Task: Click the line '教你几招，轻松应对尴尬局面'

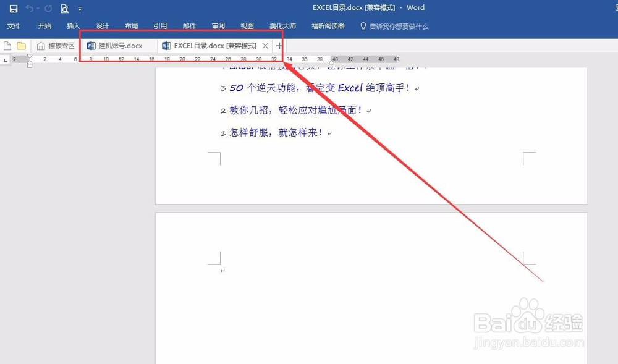Action: click(x=295, y=110)
